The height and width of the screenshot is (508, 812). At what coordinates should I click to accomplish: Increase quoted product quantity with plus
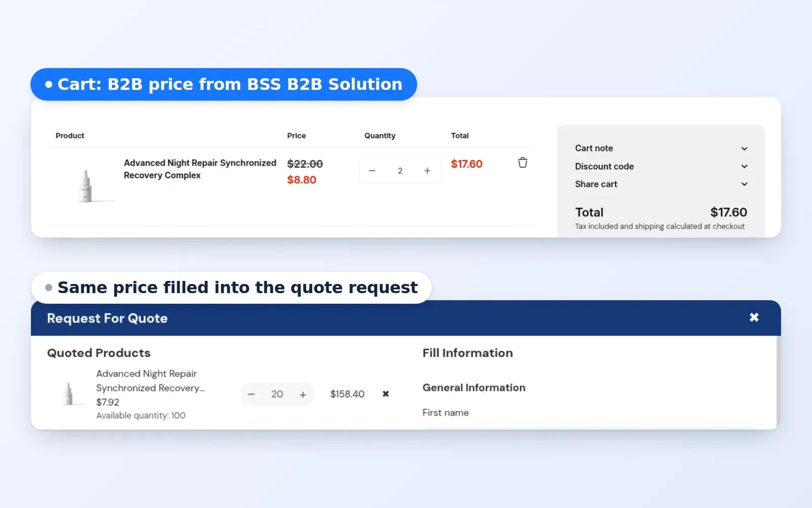pyautogui.click(x=303, y=394)
